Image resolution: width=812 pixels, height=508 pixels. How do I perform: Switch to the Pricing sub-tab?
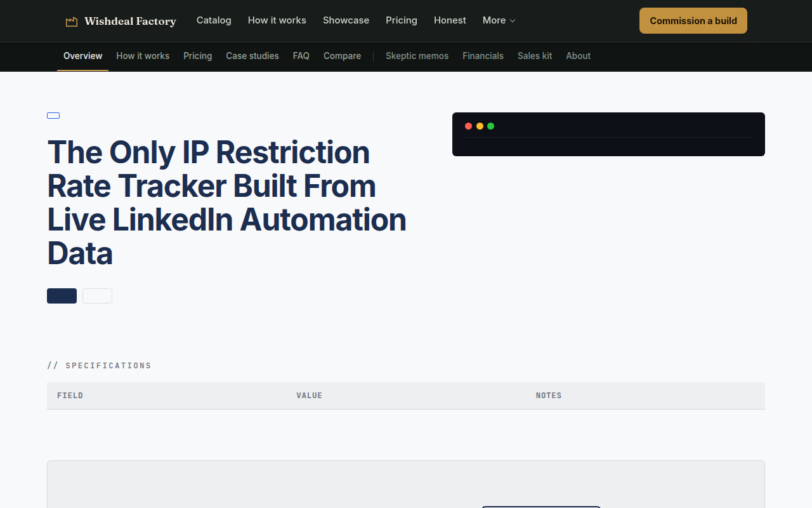tap(197, 56)
